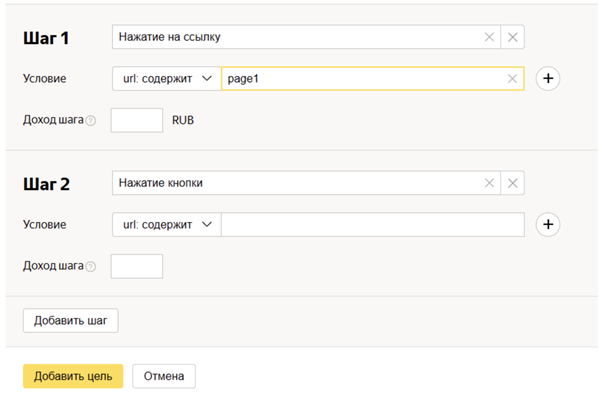Add another condition to Шаг 2
This screenshot has width=602, height=404.
tap(547, 225)
